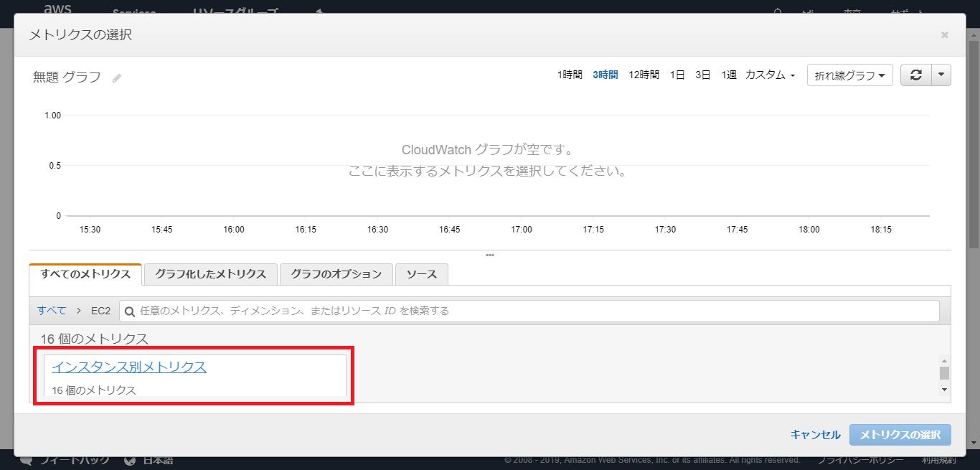980x470 pixels.
Task: Close the メトリクスの選択 dialog with the X
Action: (x=944, y=35)
